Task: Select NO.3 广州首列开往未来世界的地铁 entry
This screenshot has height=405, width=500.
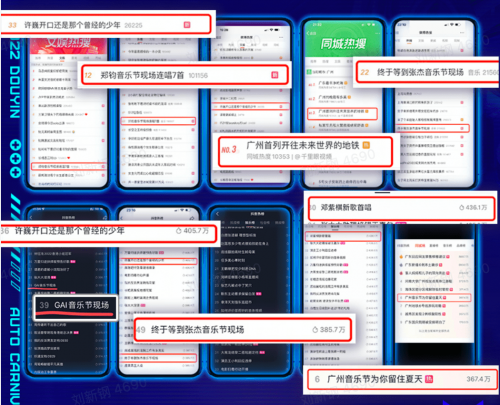Action: (x=305, y=151)
